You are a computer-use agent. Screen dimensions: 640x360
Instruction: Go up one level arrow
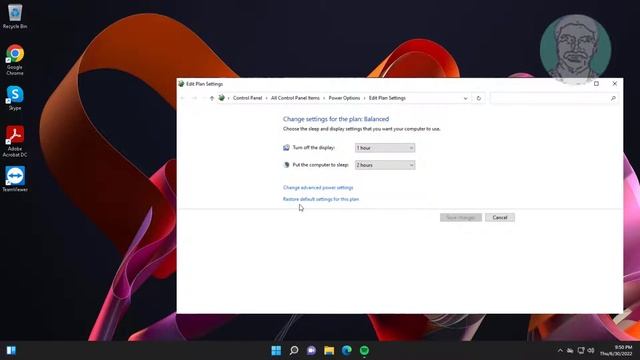coord(211,98)
